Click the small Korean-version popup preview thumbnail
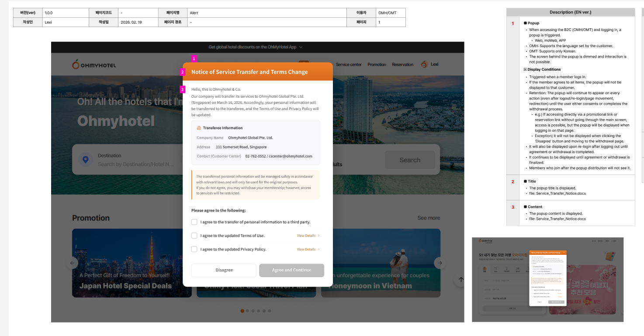 (x=547, y=280)
